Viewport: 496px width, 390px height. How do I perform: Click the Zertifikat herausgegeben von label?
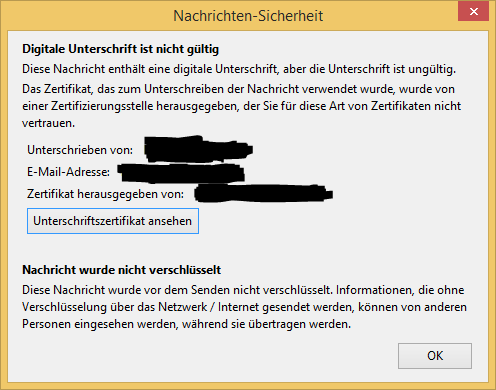[105, 194]
